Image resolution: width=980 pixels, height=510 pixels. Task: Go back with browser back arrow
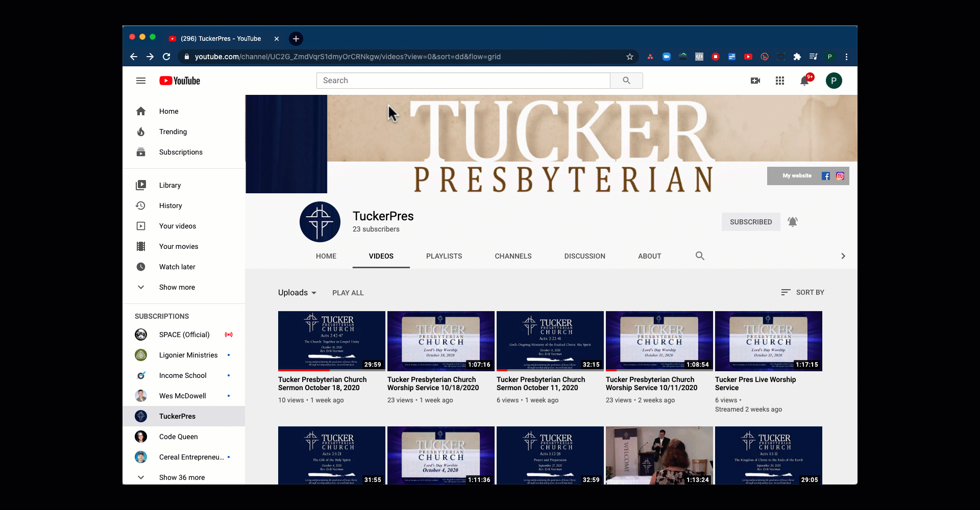134,57
